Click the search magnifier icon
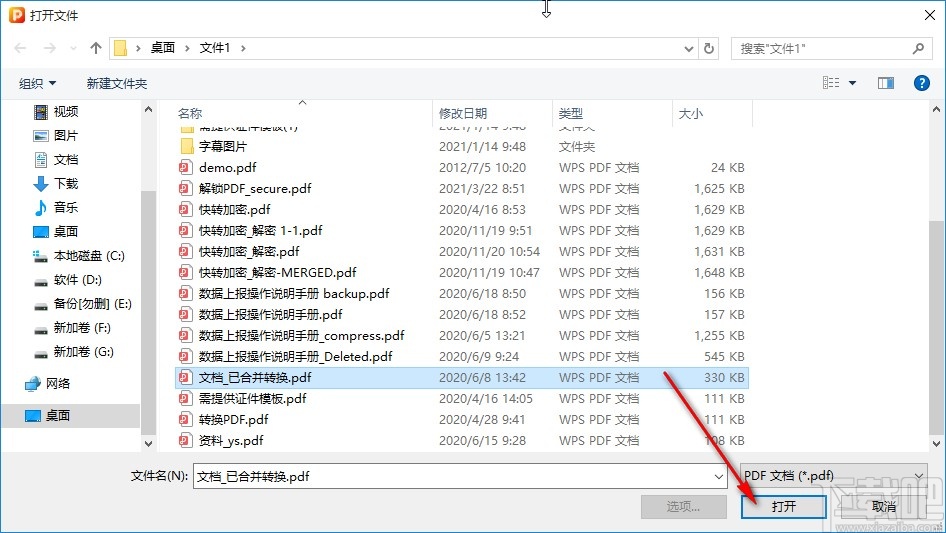Image resolution: width=946 pixels, height=533 pixels. (918, 48)
